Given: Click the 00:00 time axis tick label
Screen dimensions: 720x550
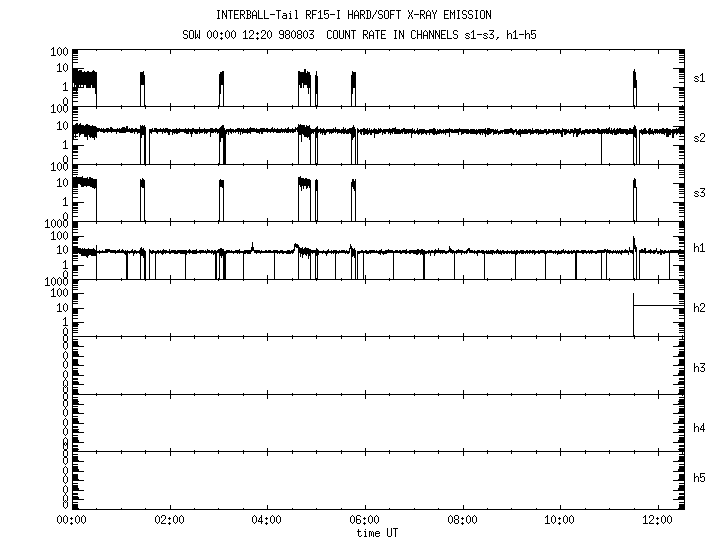Looking at the screenshot, I should (x=70, y=520).
